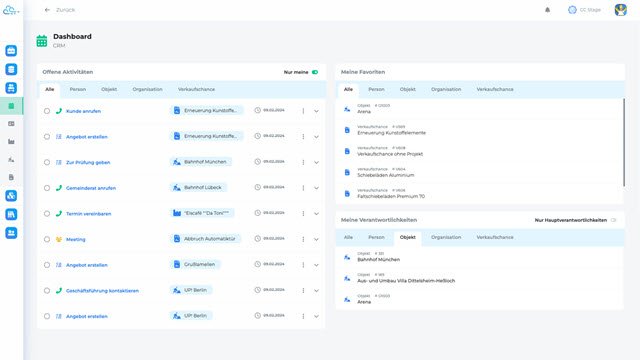Expand the Zur Prüfung geben activity row

pyautogui.click(x=316, y=162)
